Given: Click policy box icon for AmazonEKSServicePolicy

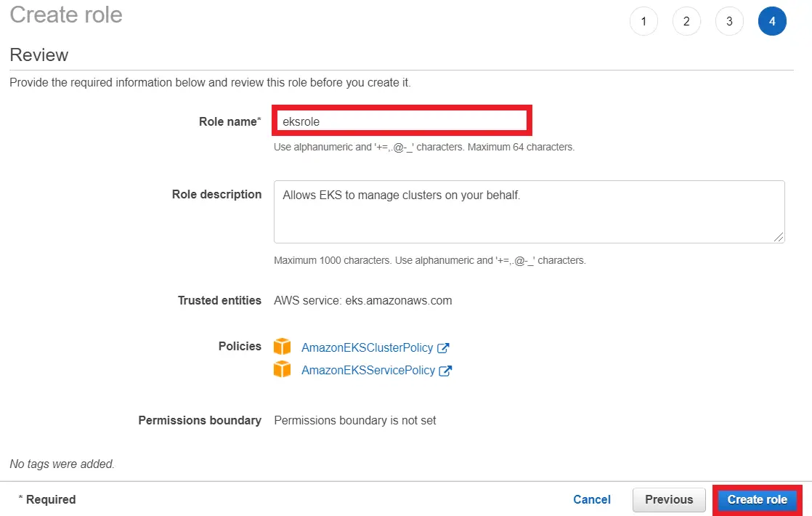Looking at the screenshot, I should pos(283,369).
